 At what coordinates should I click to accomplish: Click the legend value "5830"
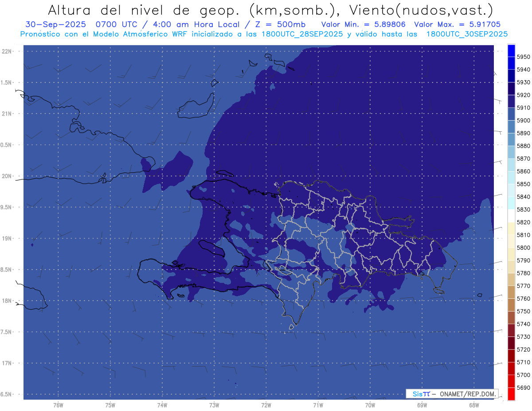click(523, 209)
